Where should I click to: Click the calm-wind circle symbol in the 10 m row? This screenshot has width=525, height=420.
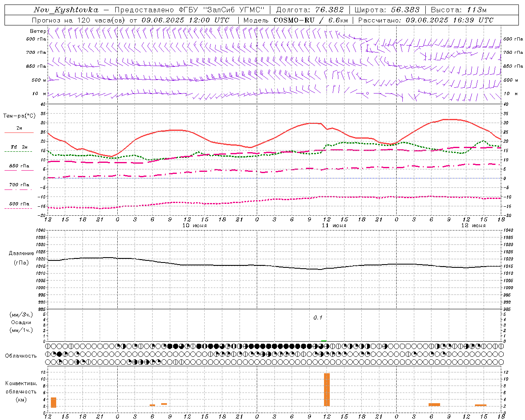[x=367, y=93]
